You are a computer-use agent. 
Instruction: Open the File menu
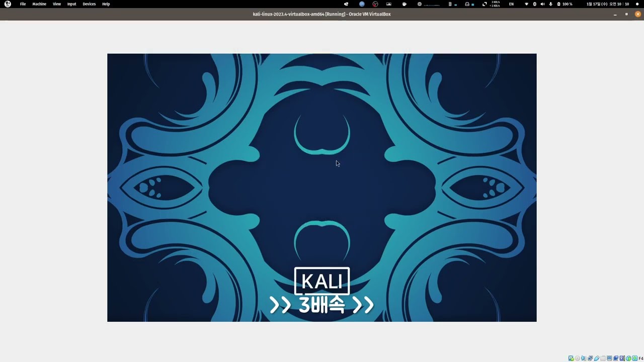coord(23,4)
